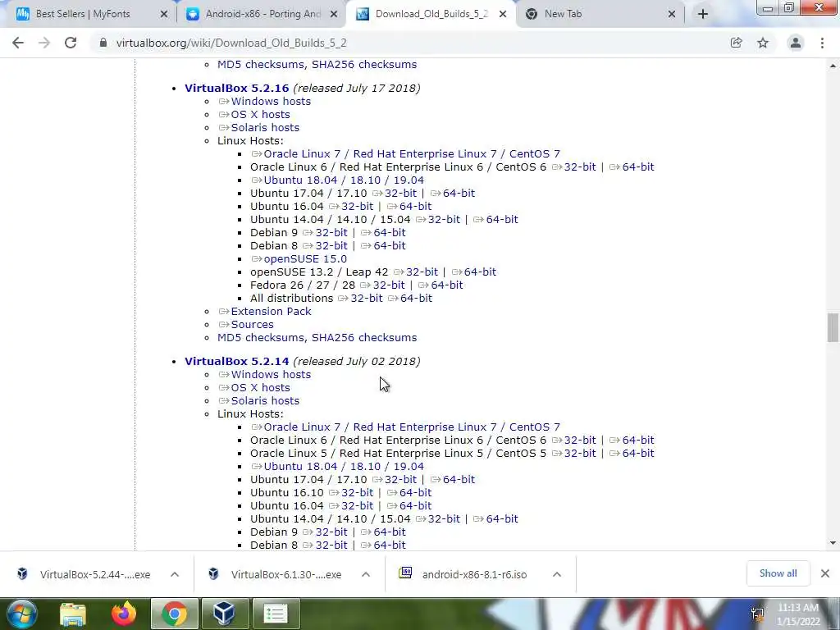This screenshot has height=630, width=840.
Task: Switch to Best Sellers MyFonts tab
Action: (x=83, y=14)
